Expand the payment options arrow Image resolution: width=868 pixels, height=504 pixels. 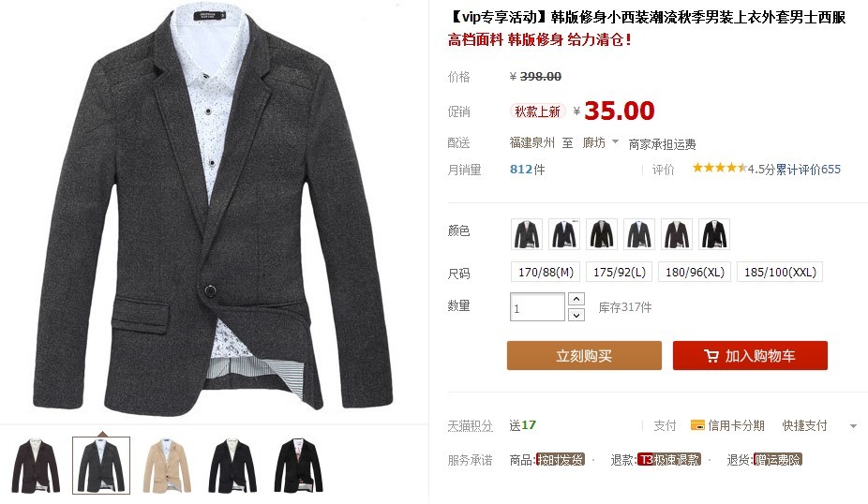(x=853, y=426)
